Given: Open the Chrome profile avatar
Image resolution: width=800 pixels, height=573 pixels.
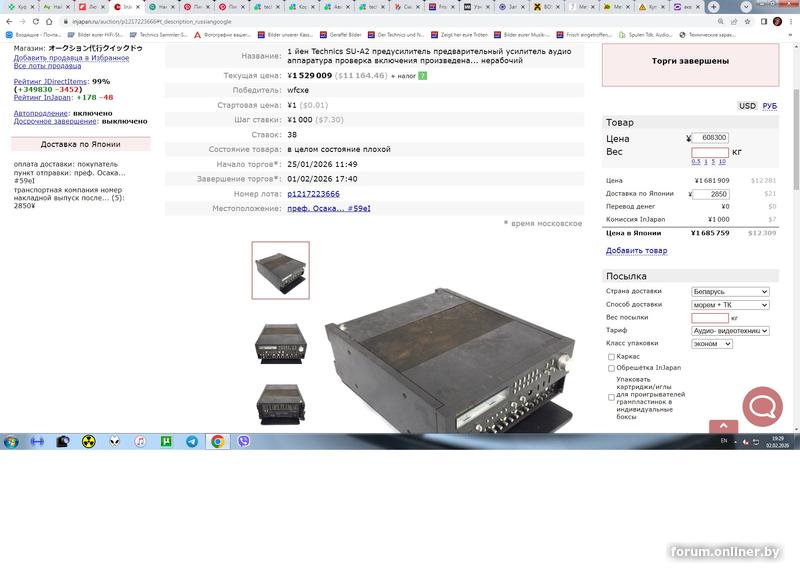Looking at the screenshot, I should [x=778, y=21].
